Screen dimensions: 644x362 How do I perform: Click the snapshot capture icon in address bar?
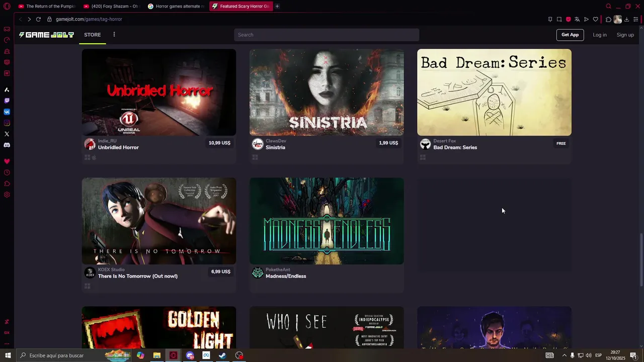[559, 19]
